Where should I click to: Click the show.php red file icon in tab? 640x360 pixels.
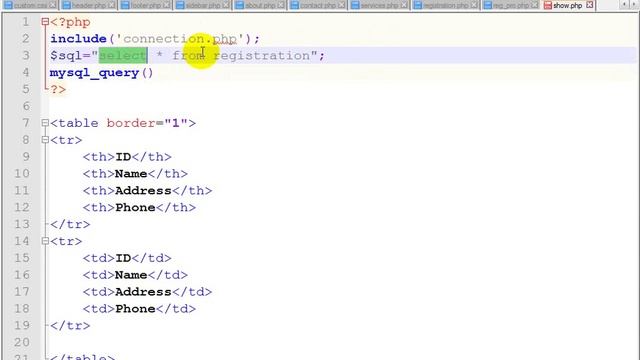[548, 5]
